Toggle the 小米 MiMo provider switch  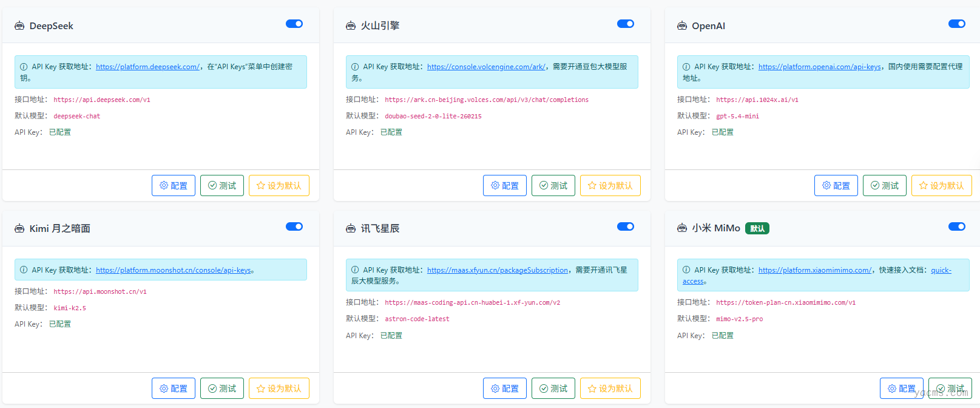pos(957,226)
